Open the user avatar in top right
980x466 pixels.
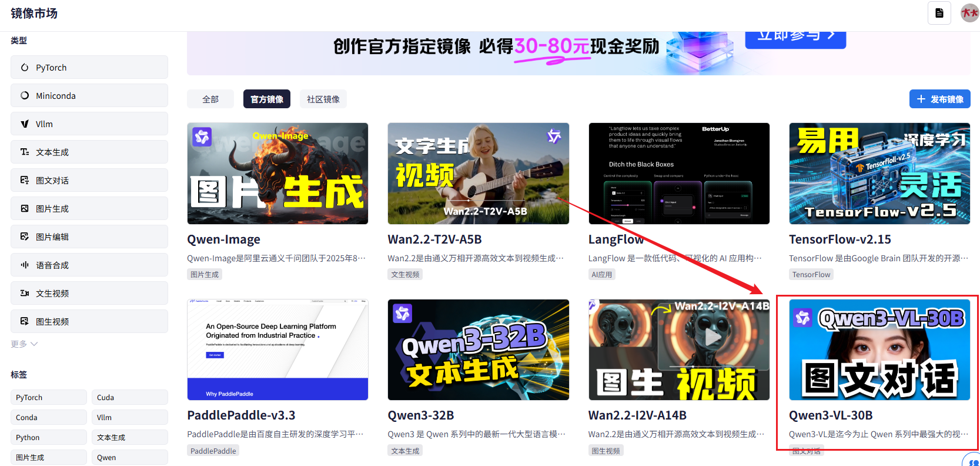969,13
